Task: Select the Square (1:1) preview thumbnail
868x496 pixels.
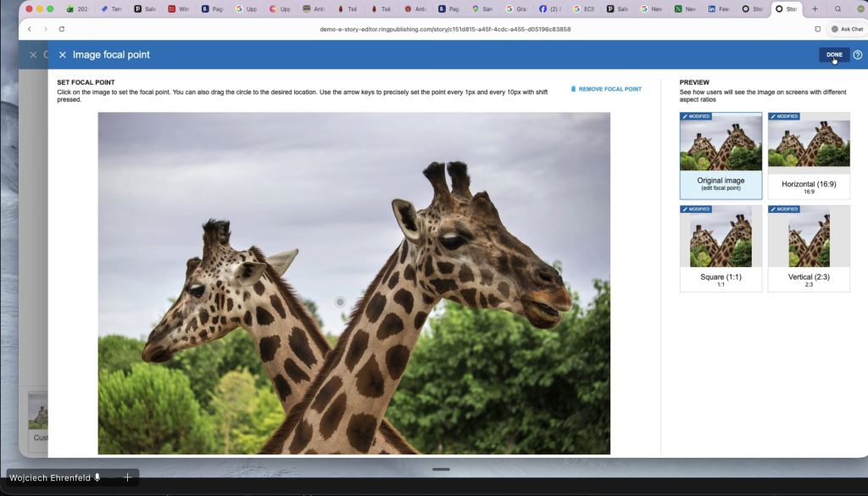Action: tap(721, 248)
